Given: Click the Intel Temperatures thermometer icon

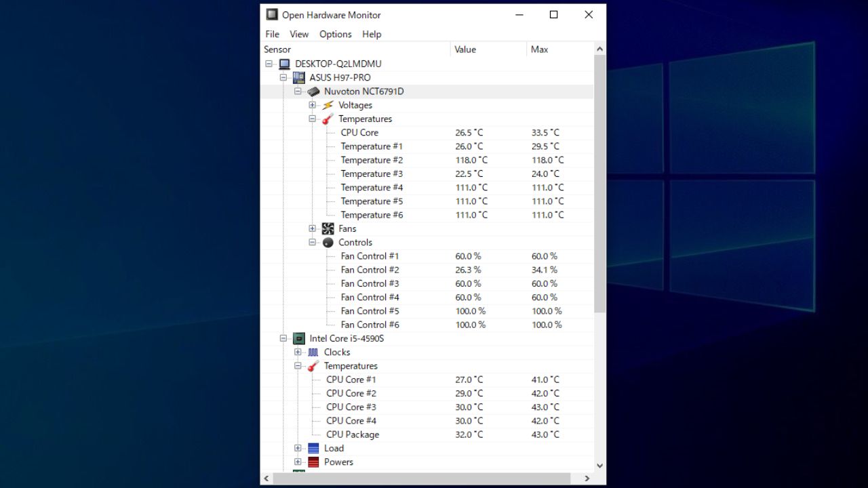Looking at the screenshot, I should [x=313, y=366].
